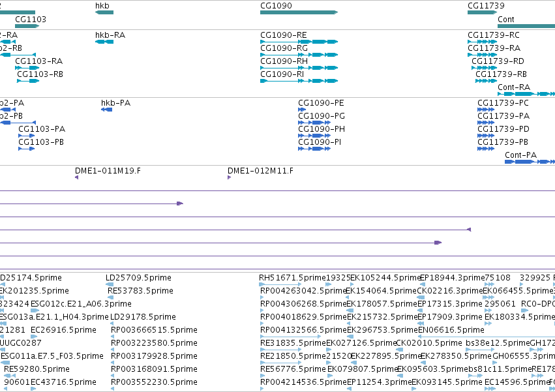Click the hkb-RA transcript glyph

tap(104, 42)
